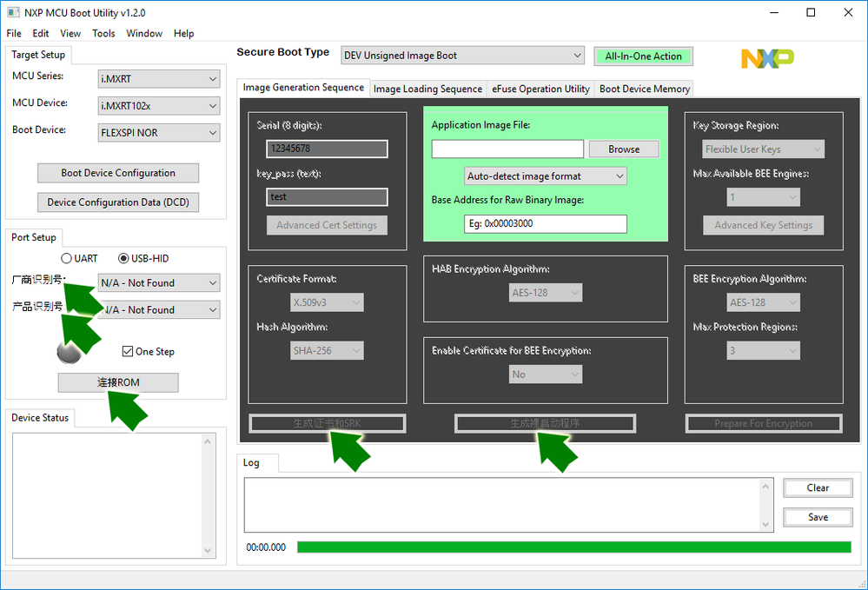Open the Certificate Format X.509v3 dropdown
This screenshot has width=868, height=590.
[x=327, y=302]
